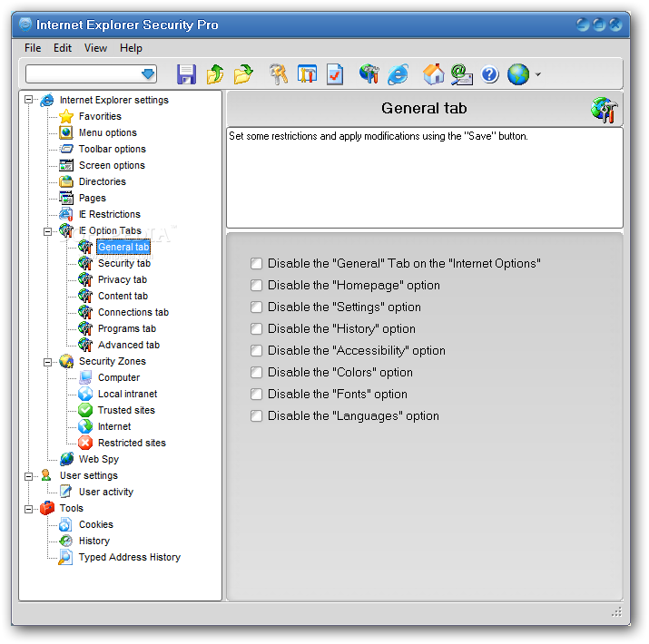
Task: Click the Save floppy disk toolbar icon
Action: point(186,75)
